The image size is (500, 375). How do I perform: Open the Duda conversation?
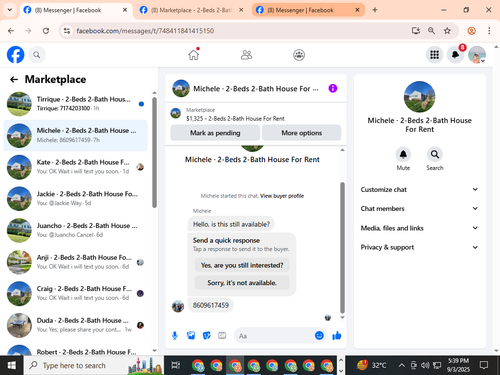(76, 325)
